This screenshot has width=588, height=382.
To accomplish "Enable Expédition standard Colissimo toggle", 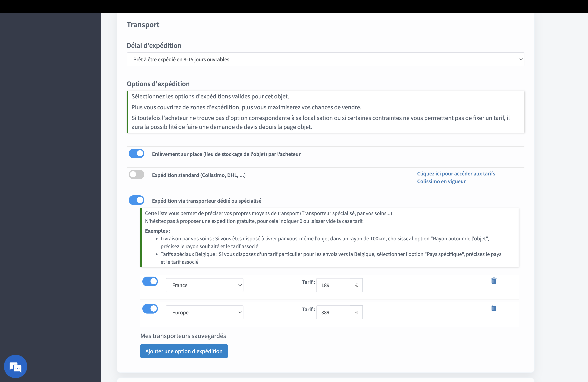I will [136, 174].
